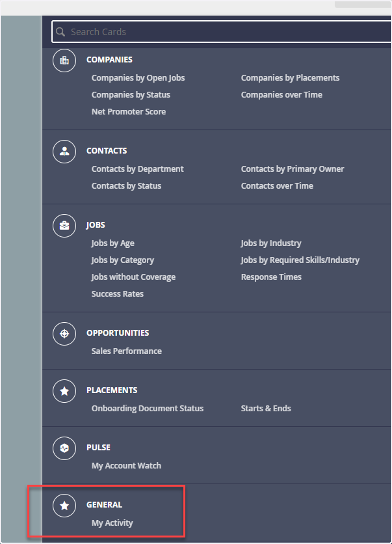Select Starts & Ends card
This screenshot has height=544, width=392.
(266, 408)
